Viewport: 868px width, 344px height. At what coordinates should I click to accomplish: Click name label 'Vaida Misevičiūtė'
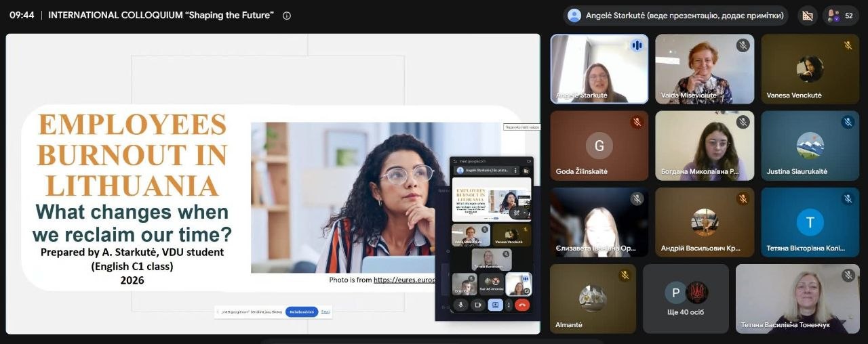[688, 95]
